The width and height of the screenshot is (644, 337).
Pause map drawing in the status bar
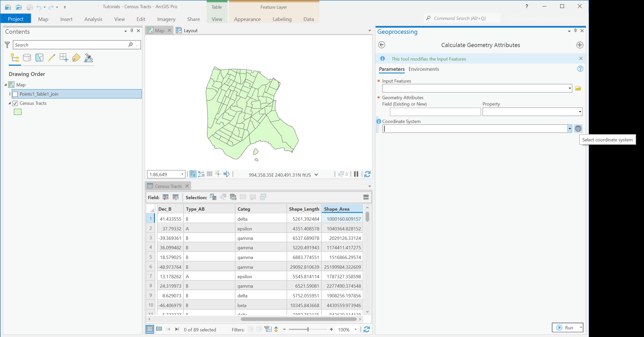356,174
